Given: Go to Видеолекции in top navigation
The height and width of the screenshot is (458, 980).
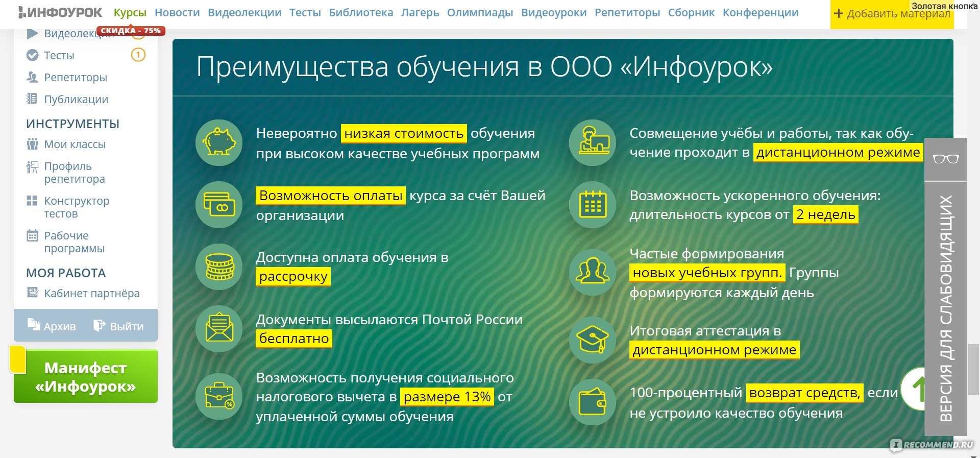Looking at the screenshot, I should (x=244, y=12).
